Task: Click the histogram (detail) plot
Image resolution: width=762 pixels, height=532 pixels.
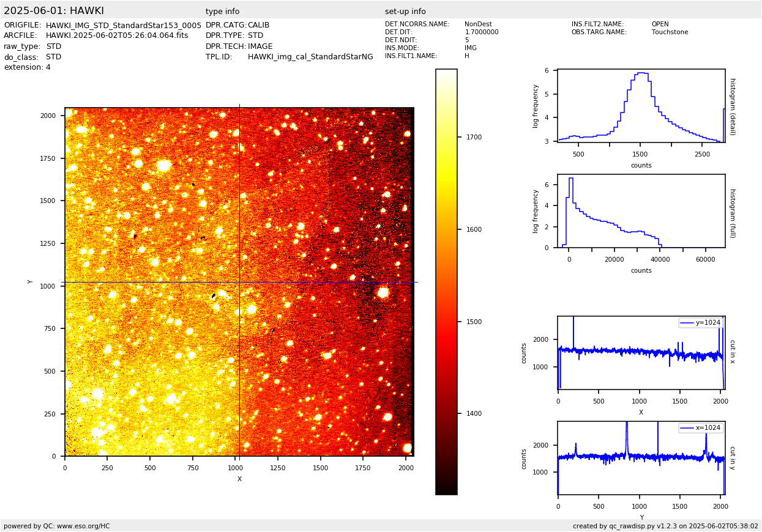Action: [641, 106]
